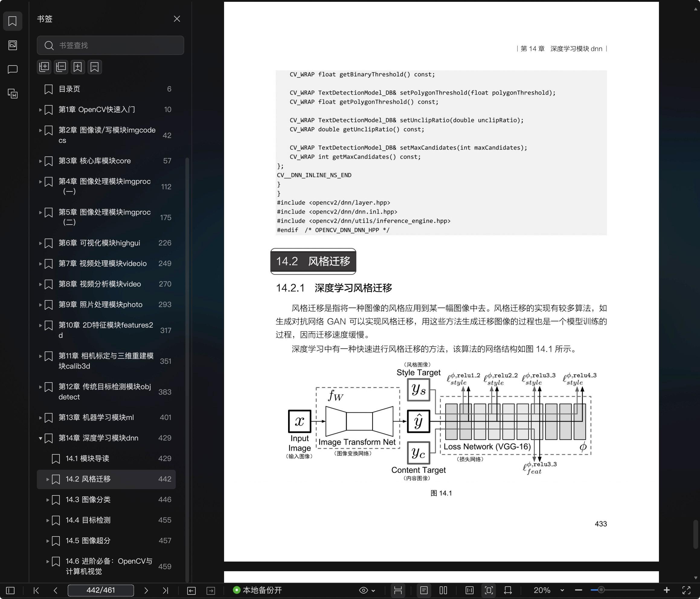Delete the selected bookmark icon
Viewport: 700px width, 599px height.
point(95,67)
